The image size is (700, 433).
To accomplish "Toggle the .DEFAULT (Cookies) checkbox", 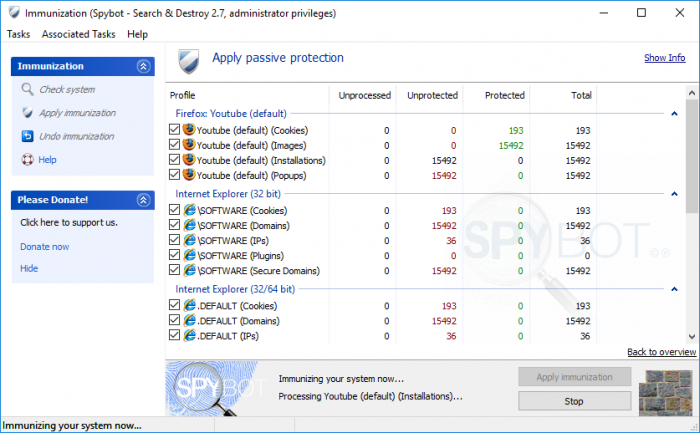I will pyautogui.click(x=175, y=305).
